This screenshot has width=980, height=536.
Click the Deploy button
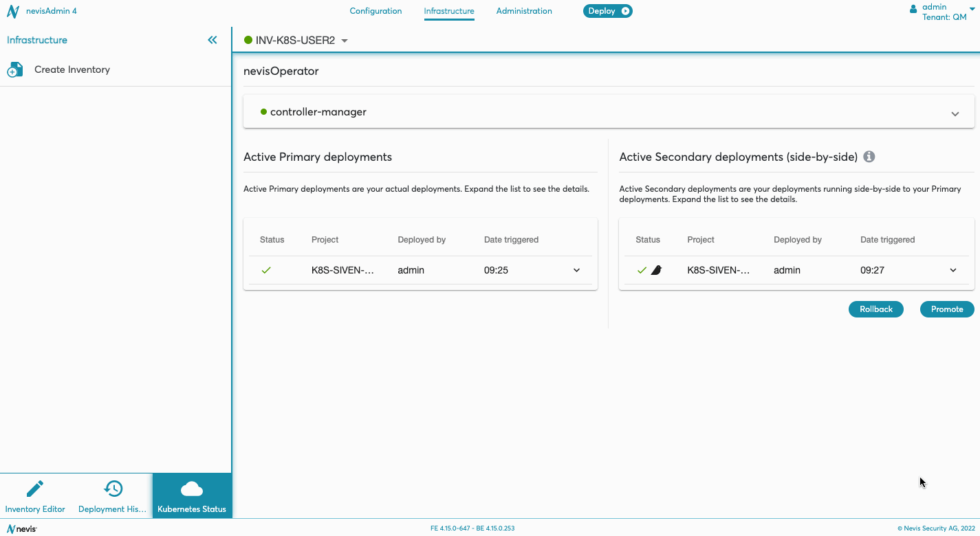607,11
